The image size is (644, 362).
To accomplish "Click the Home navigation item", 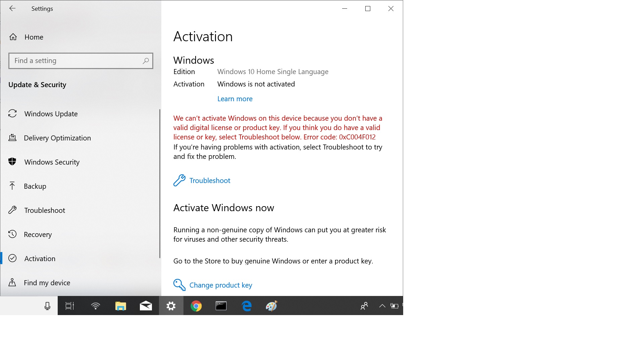I will 34,37.
